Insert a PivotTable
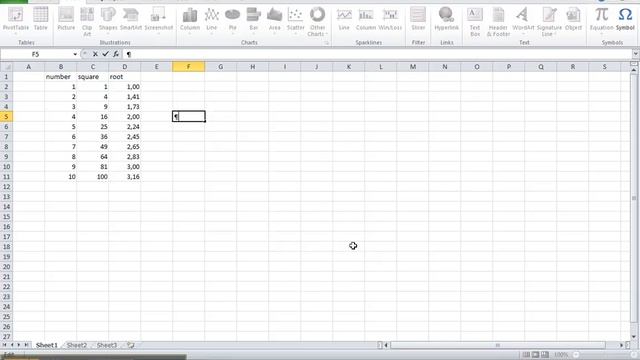This screenshot has height=360, width=640. [x=16, y=20]
